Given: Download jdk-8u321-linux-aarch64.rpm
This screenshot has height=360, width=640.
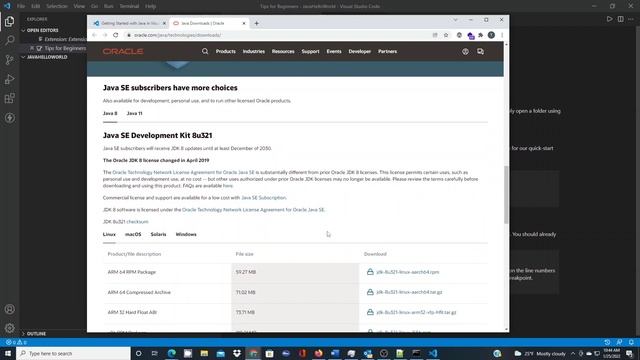Looking at the screenshot, I should pyautogui.click(x=407, y=272).
